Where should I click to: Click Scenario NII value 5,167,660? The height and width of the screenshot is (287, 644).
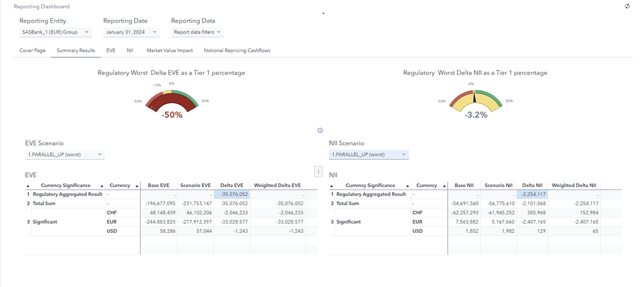504,222
